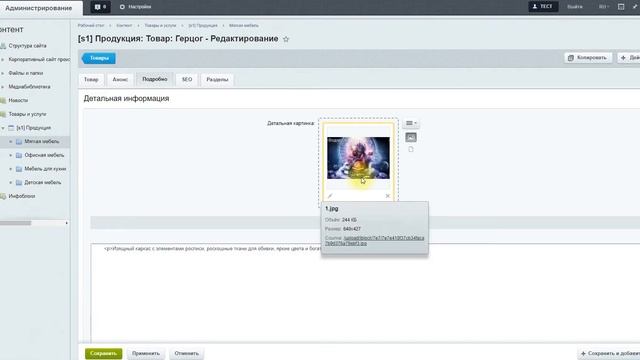Click Контент breadcrumb link

coord(124,25)
